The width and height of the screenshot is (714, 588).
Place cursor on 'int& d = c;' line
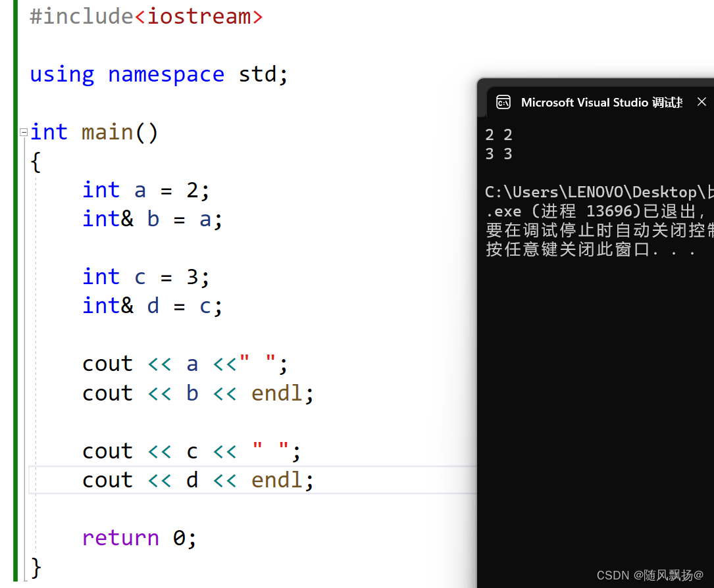pos(152,306)
